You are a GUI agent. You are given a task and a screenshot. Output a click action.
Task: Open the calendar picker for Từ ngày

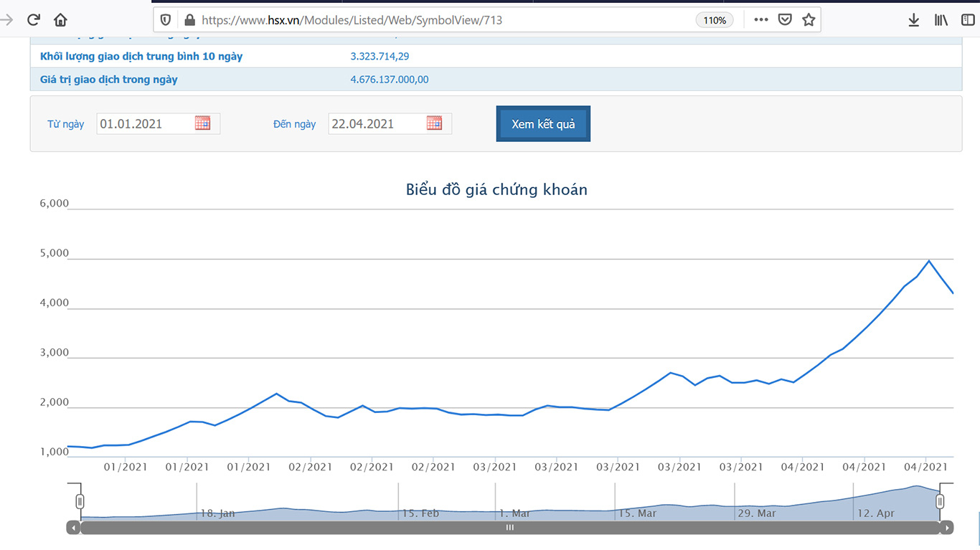(x=203, y=123)
